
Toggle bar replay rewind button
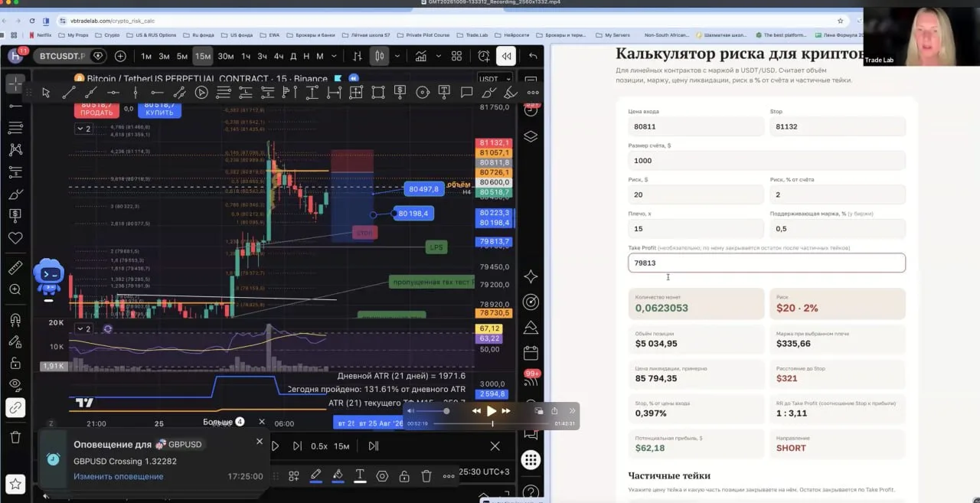tap(505, 56)
